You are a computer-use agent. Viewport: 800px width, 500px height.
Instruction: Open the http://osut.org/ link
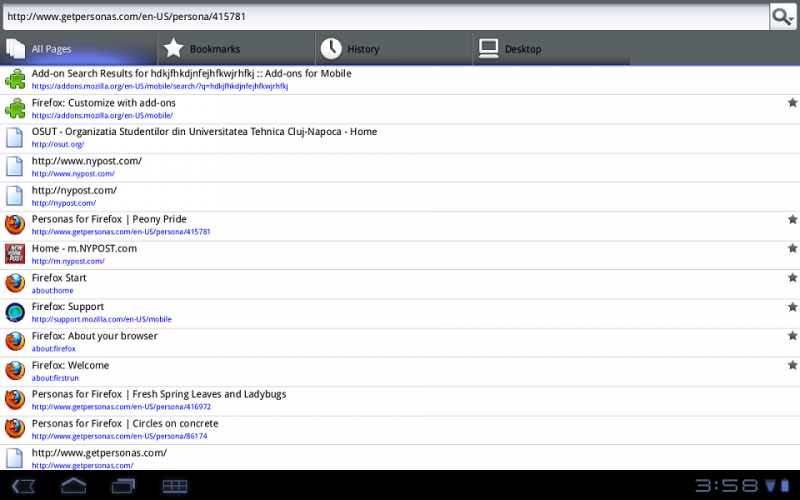pos(58,144)
